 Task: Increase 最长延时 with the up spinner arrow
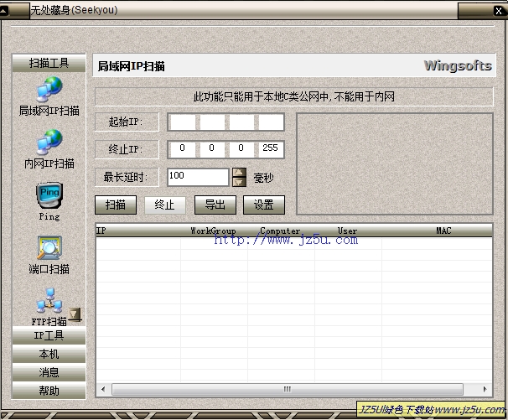(x=239, y=173)
